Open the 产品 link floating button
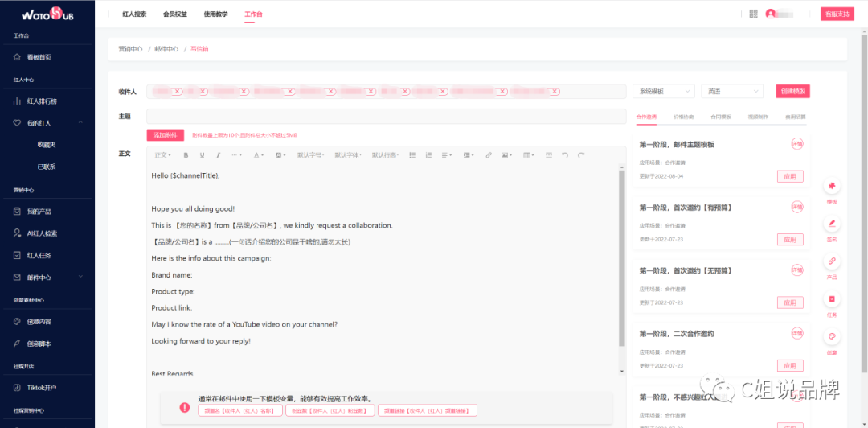868x428 pixels. click(832, 261)
